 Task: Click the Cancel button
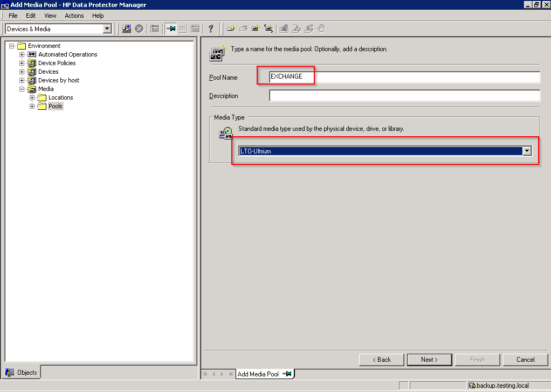pyautogui.click(x=525, y=359)
